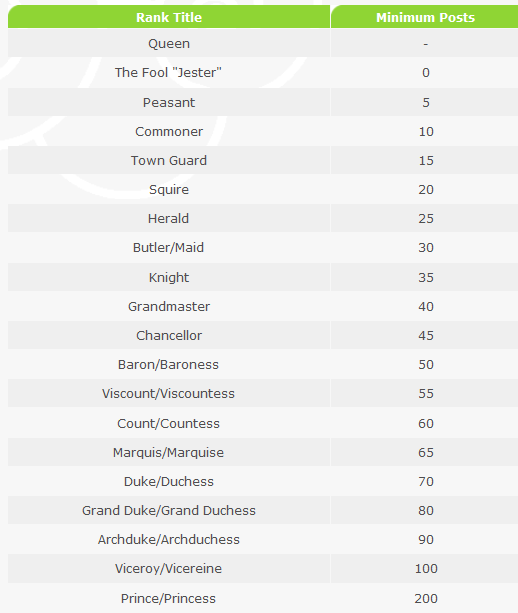Click the Herald rank title

tap(168, 219)
